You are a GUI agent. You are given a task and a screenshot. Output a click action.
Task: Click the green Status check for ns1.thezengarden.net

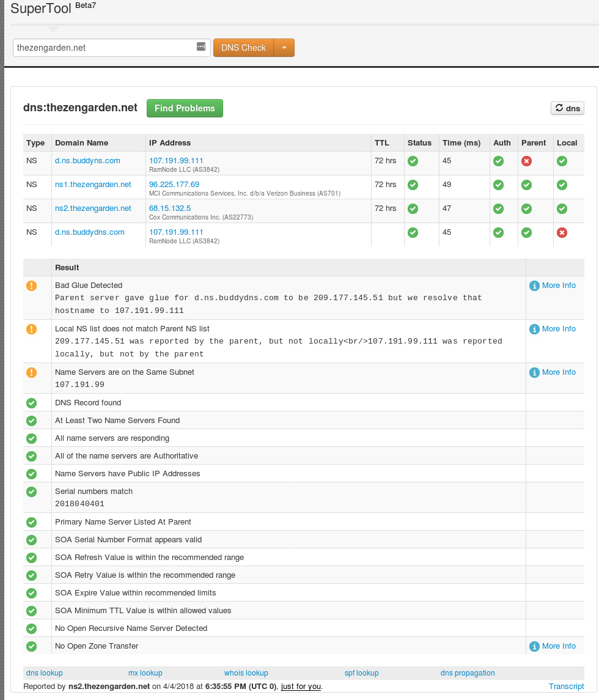tap(413, 185)
